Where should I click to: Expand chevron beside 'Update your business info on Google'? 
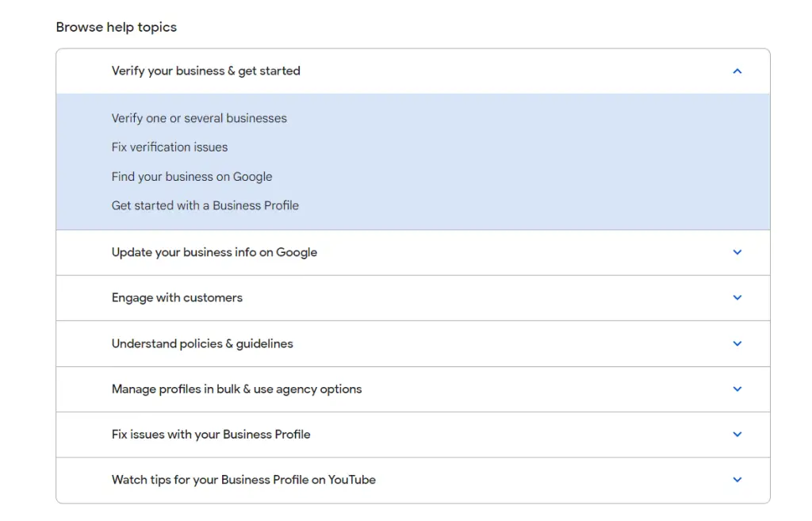pos(737,252)
